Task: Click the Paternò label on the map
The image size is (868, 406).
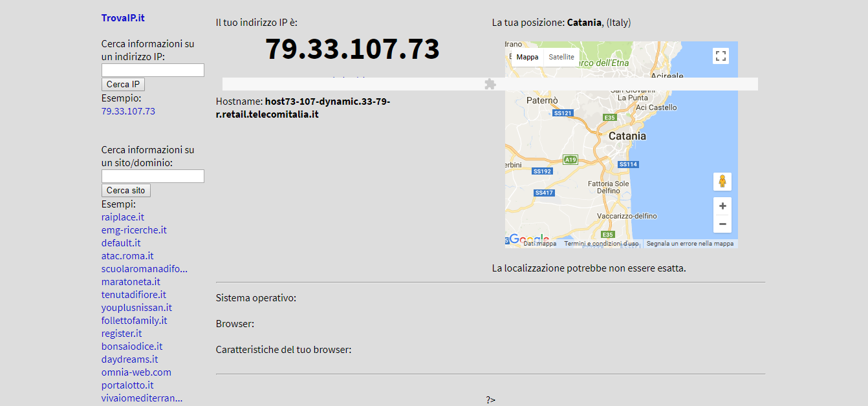Action: coord(542,101)
